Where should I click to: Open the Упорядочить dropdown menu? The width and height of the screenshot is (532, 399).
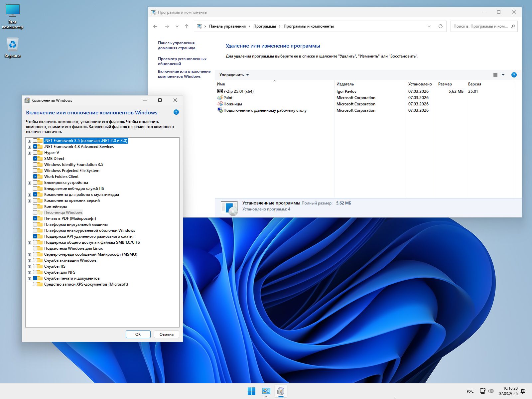233,75
